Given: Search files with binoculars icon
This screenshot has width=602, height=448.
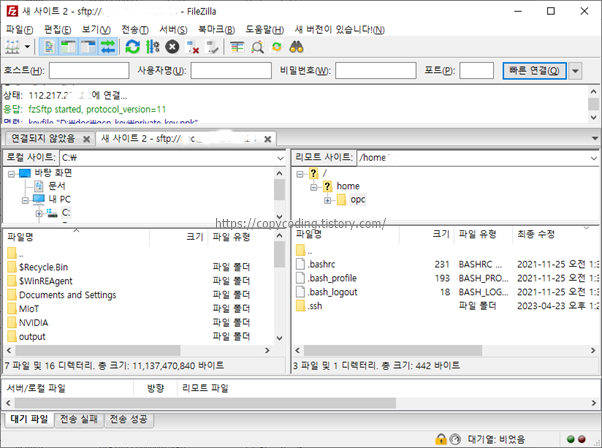Looking at the screenshot, I should (296, 47).
